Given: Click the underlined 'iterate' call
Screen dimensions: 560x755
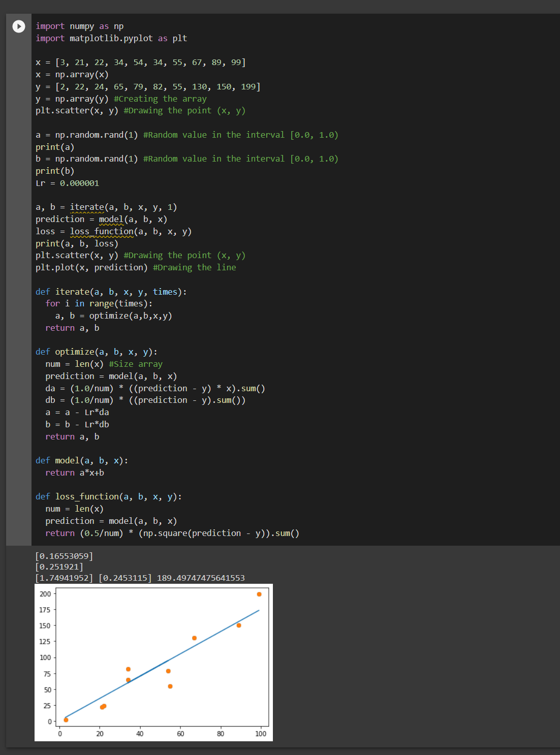Looking at the screenshot, I should click(87, 207).
